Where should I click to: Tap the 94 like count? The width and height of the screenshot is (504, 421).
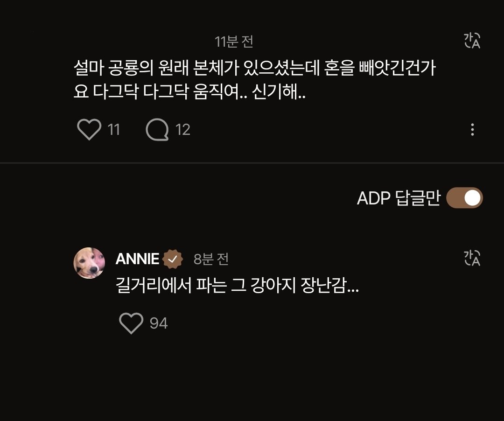click(x=159, y=323)
